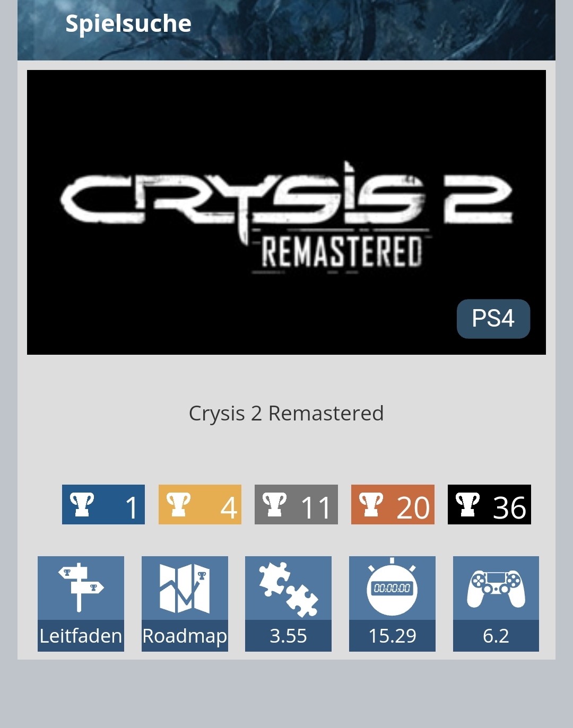Click the gold trophy icon
Viewport: 573px width, 728px height.
[178, 504]
